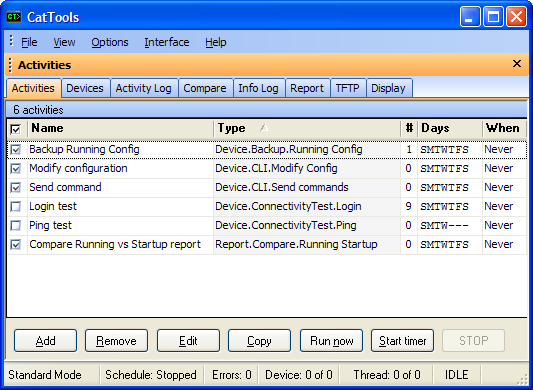Switch to the Compare tab
Viewport: 533px width, 390px height.
click(205, 88)
